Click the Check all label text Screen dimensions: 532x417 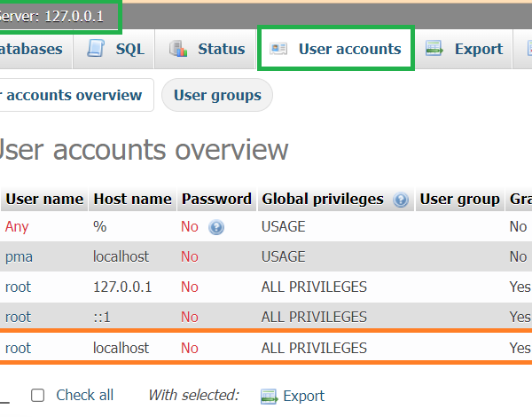(x=84, y=396)
